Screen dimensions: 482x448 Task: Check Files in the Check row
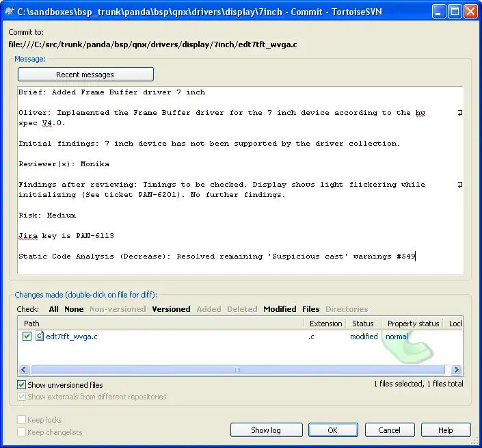311,309
